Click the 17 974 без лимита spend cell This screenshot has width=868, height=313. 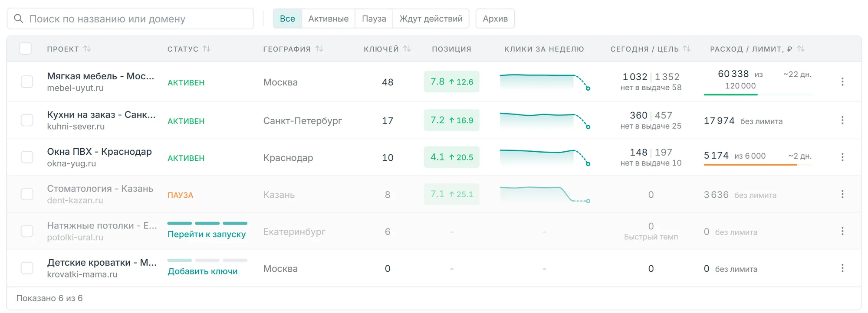point(743,121)
